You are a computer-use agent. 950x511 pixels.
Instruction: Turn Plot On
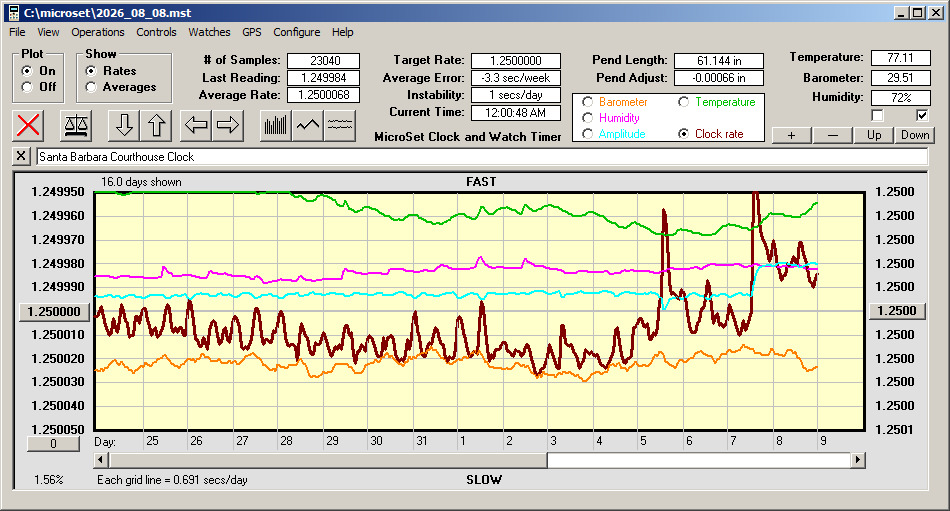pos(27,71)
